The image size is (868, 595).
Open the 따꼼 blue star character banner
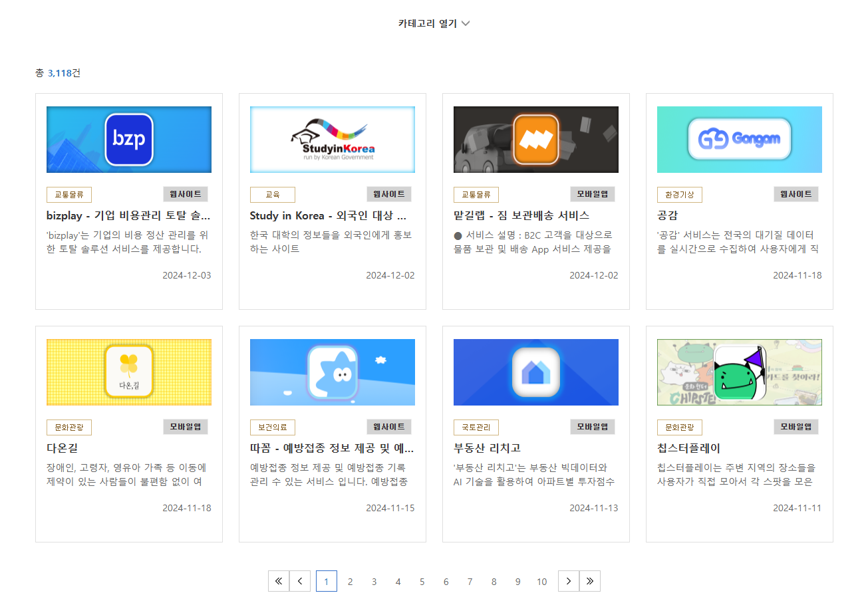(x=333, y=372)
